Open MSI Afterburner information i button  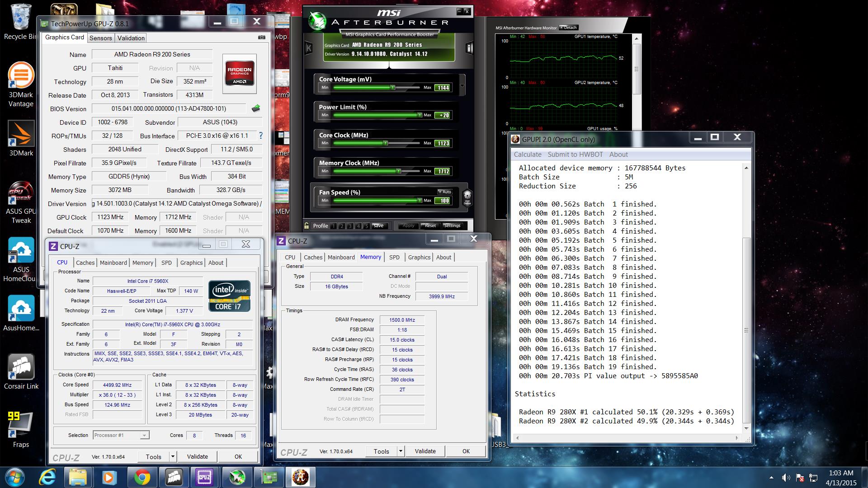pyautogui.click(x=469, y=47)
